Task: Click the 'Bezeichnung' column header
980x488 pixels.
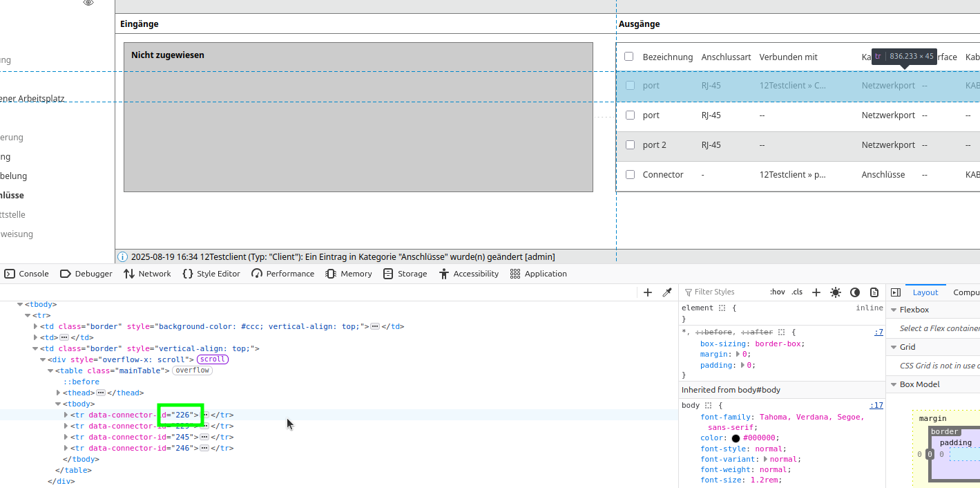Action: coord(668,57)
